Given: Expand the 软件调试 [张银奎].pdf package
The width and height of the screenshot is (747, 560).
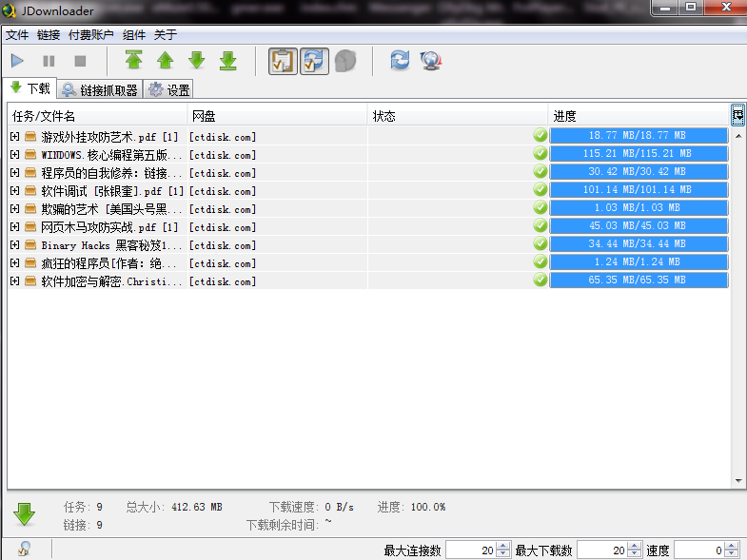Looking at the screenshot, I should (15, 191).
